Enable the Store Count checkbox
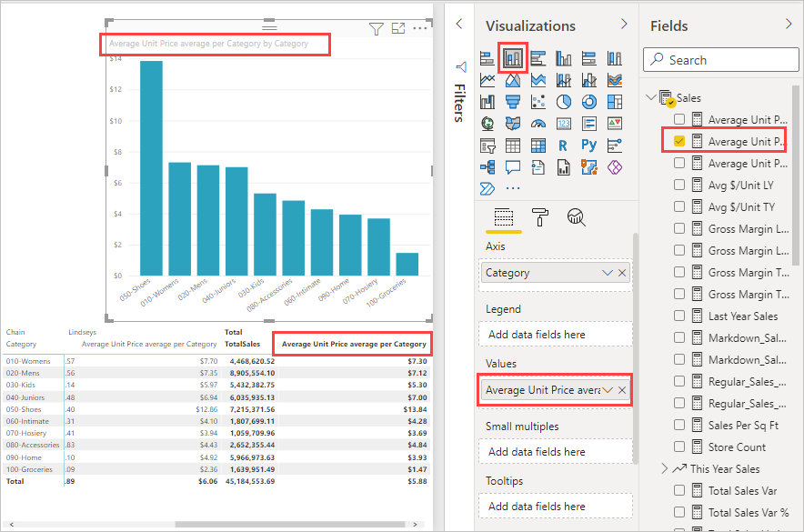804x532 pixels. click(x=678, y=447)
